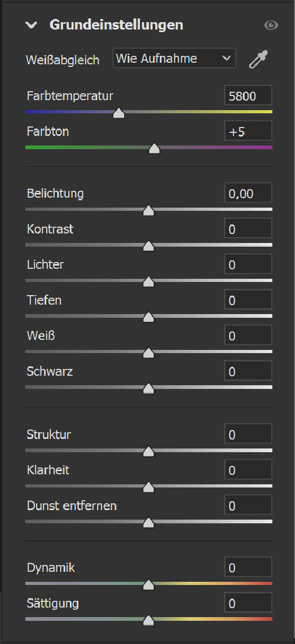Click the Farbton value field showing +5
The image size is (295, 644).
pos(248,131)
